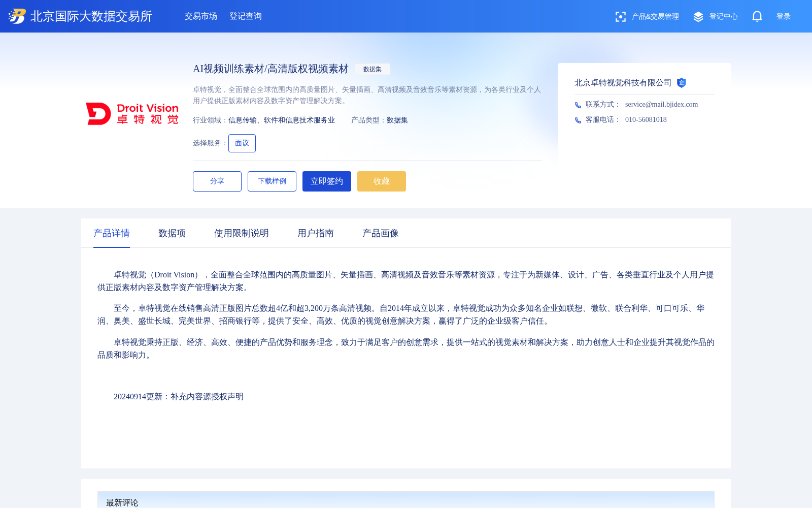Go to 交易市场 in the top nav
The width and height of the screenshot is (812, 508).
tap(201, 16)
